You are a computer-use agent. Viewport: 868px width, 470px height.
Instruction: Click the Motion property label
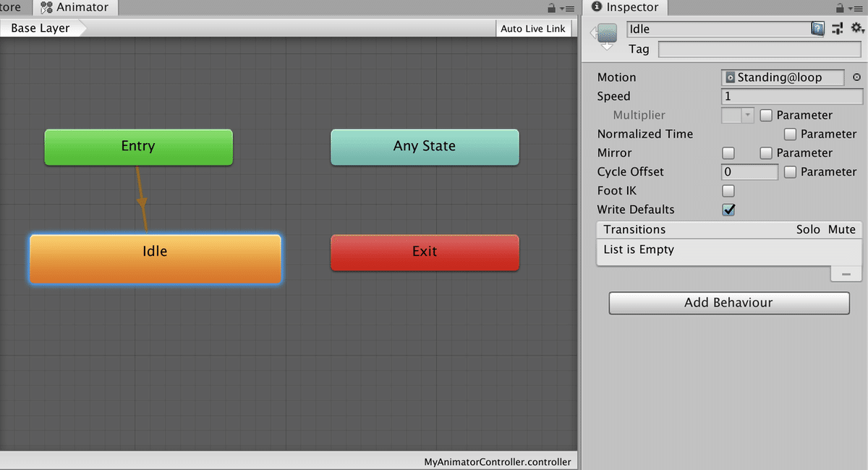pyautogui.click(x=617, y=77)
